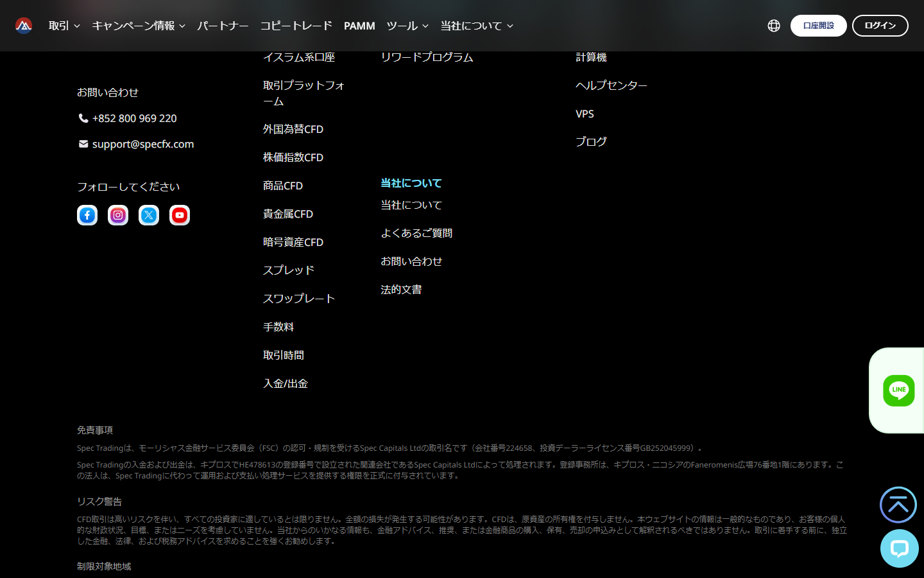The width and height of the screenshot is (924, 578).
Task: Click the phone icon beside +852 number
Action: (x=83, y=118)
